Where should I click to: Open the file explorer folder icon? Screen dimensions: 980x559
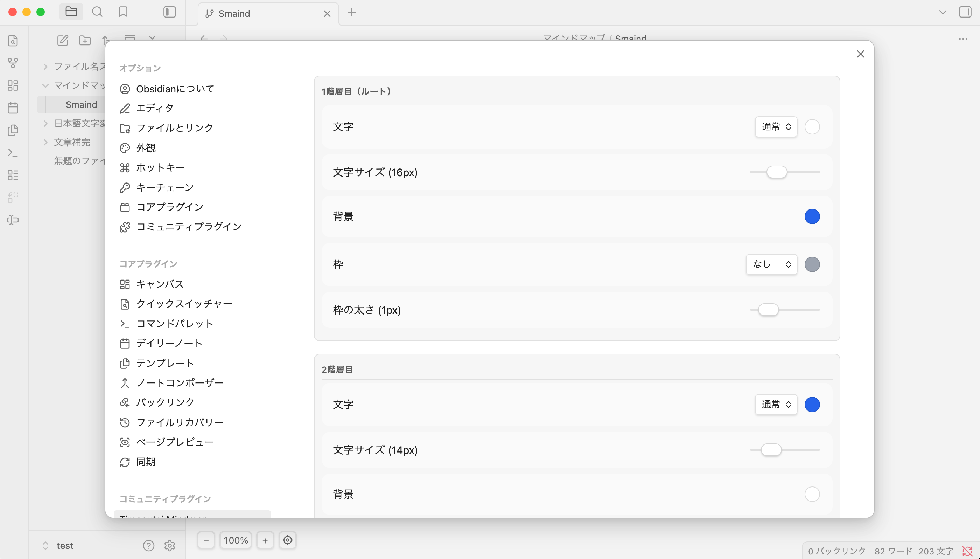[x=71, y=12]
